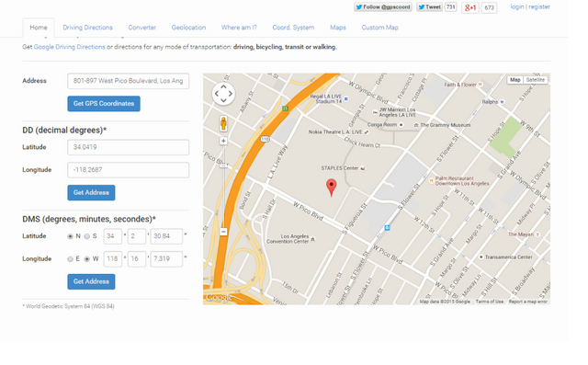Image resolution: width=588 pixels, height=365 pixels.
Task: Click the decimal Latitude input field
Action: [x=129, y=147]
